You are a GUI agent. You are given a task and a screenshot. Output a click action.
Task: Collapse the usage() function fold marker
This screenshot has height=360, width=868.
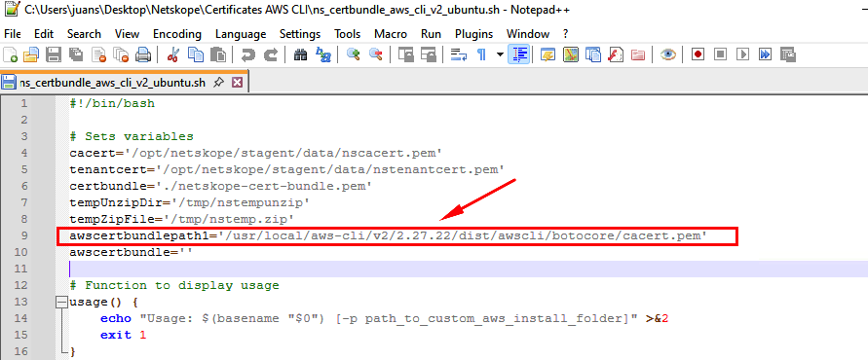click(61, 303)
